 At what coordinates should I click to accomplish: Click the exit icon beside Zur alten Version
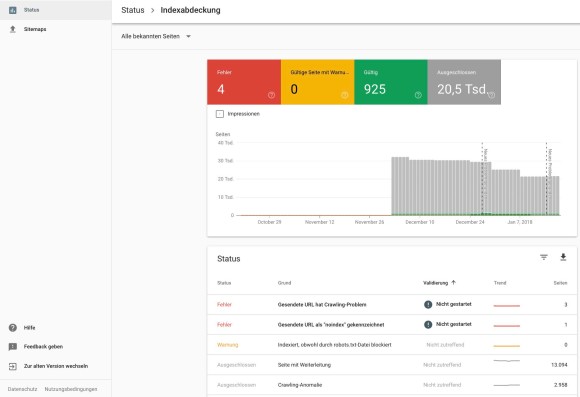point(13,366)
